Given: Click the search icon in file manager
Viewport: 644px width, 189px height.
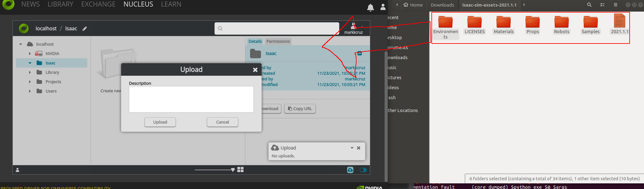Looking at the screenshot, I should (589, 5).
